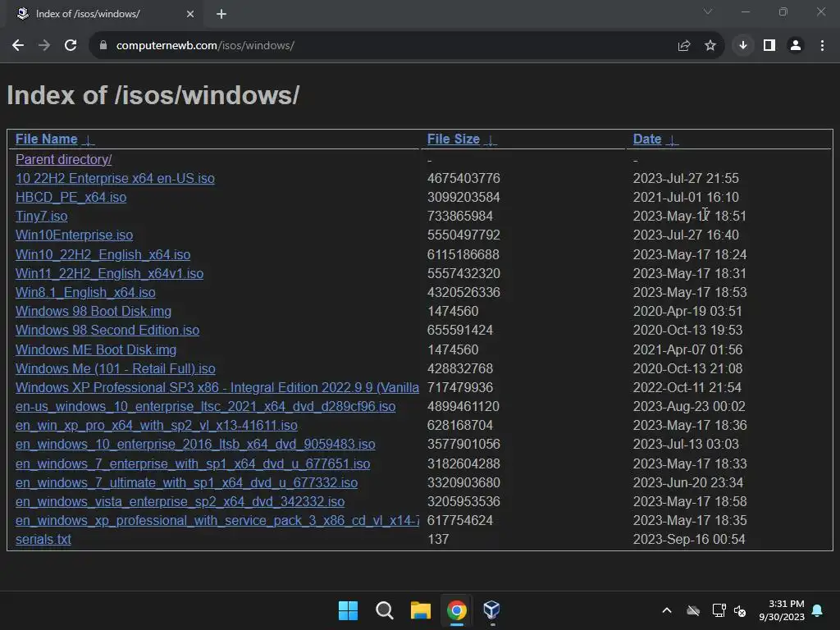Click OneDrive cloud tray icon
840x630 pixels.
(x=693, y=610)
